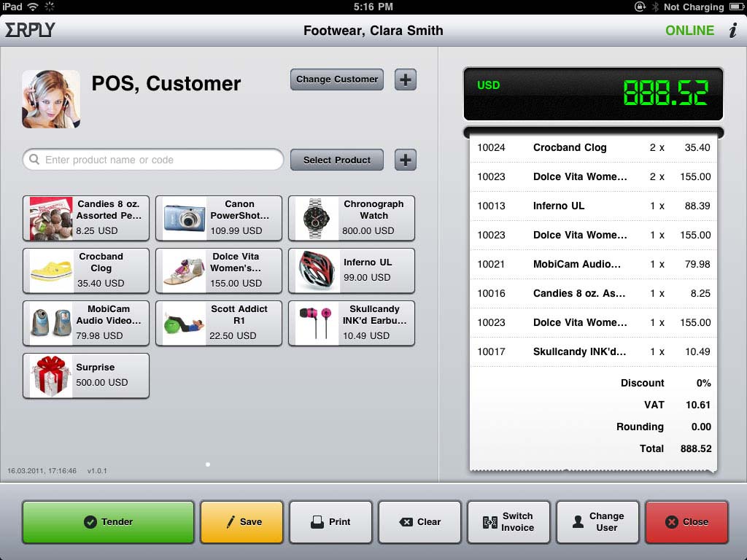Tap the Rounding 0.00 line

pos(664,427)
